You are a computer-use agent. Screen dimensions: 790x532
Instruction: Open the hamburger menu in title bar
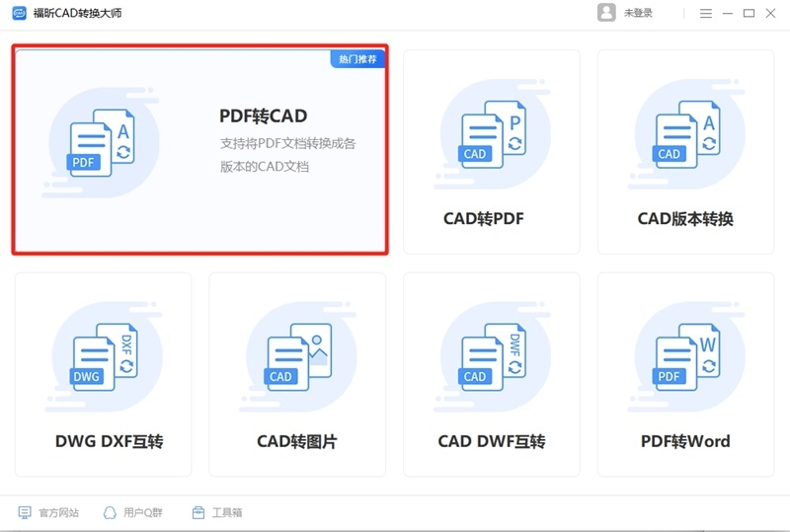pos(706,13)
